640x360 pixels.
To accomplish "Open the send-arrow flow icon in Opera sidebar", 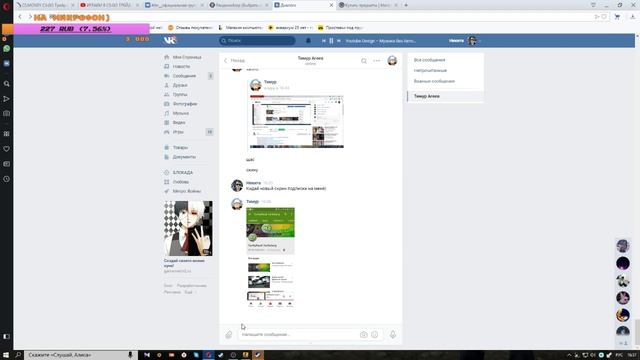I will coord(7,99).
